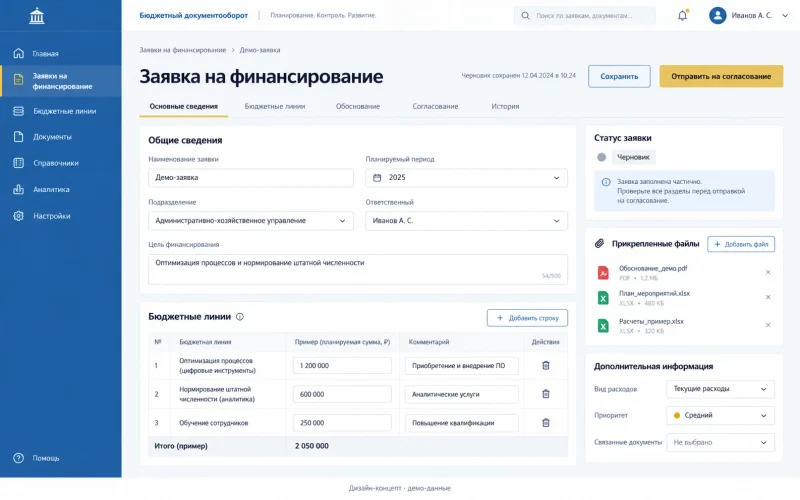Viewport: 800px width, 500px height.
Task: Click the PDF icon of Обоснование_демо.pdf
Action: pyautogui.click(x=603, y=273)
